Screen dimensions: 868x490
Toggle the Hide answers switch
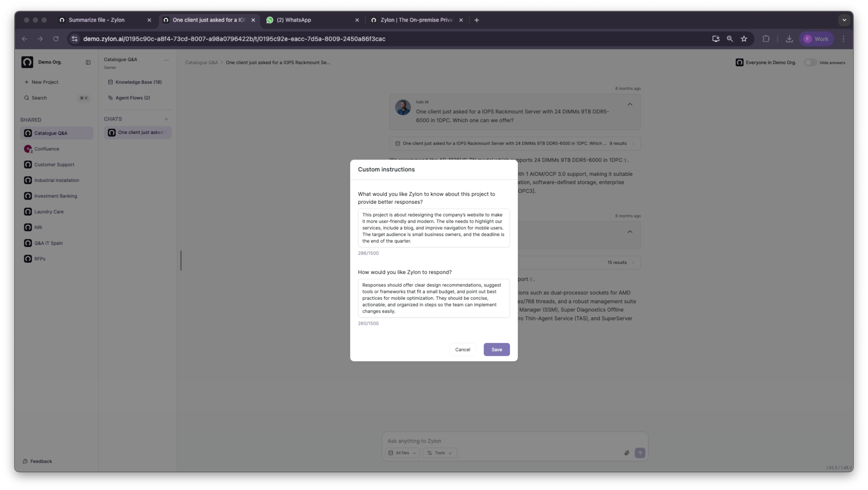[x=810, y=63]
